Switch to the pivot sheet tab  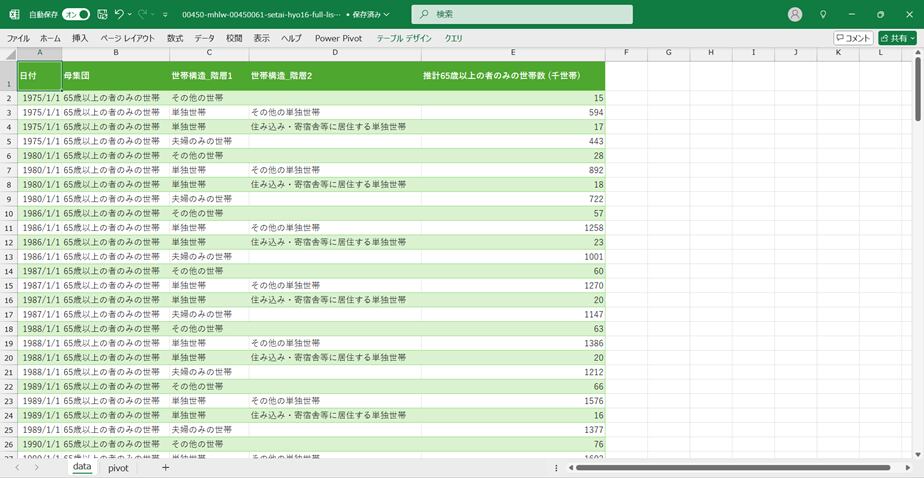[118, 468]
